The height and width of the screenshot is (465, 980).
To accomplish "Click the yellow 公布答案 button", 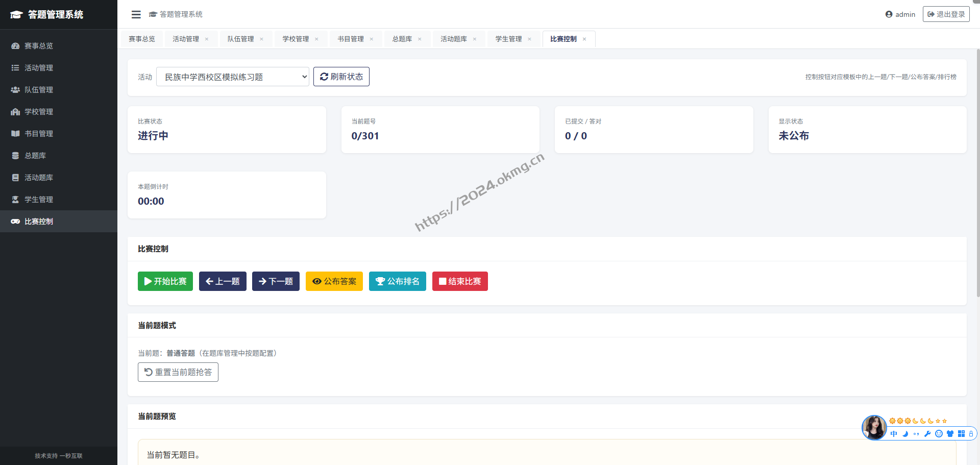I will tap(334, 281).
